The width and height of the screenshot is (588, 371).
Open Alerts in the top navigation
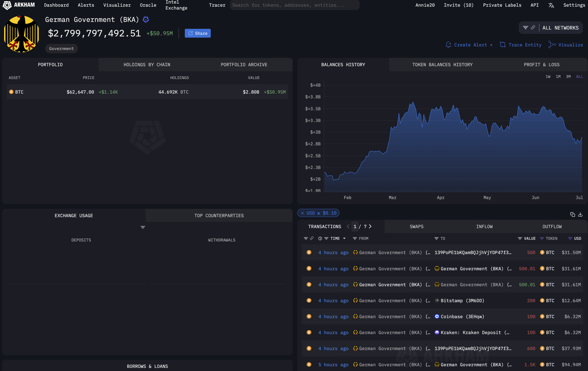pyautogui.click(x=86, y=5)
